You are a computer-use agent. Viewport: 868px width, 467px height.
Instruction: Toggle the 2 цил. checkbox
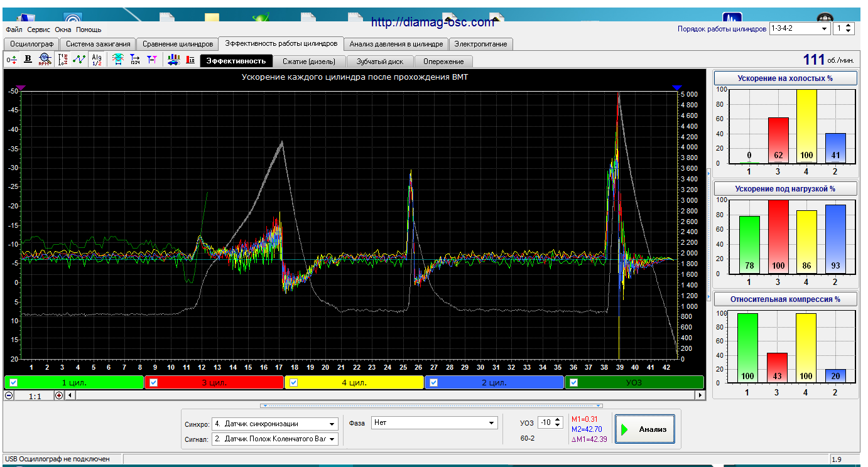pos(433,382)
